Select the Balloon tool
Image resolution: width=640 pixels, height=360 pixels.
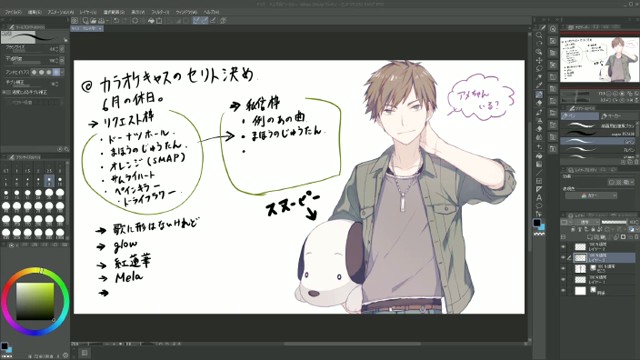539,206
